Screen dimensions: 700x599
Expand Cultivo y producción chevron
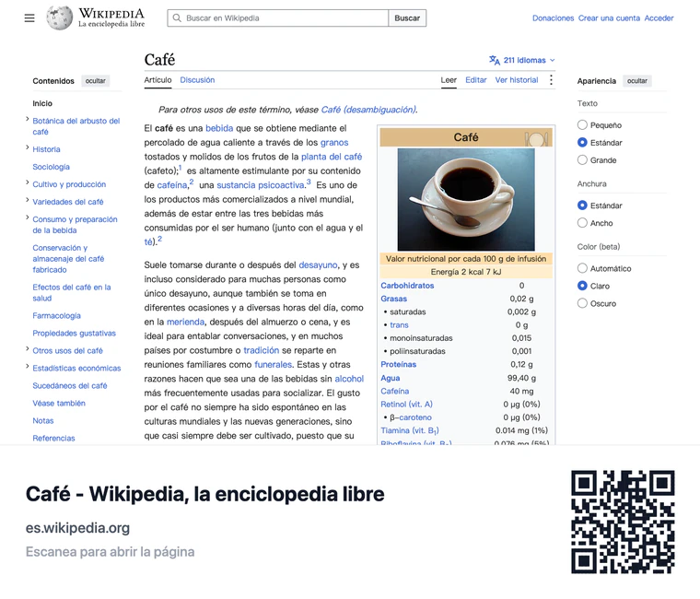coord(28,182)
